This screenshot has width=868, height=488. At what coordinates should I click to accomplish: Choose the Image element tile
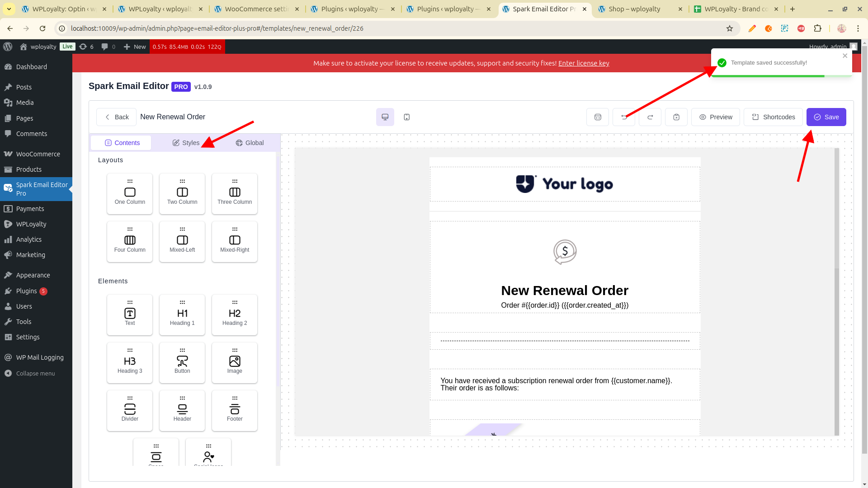235,363
